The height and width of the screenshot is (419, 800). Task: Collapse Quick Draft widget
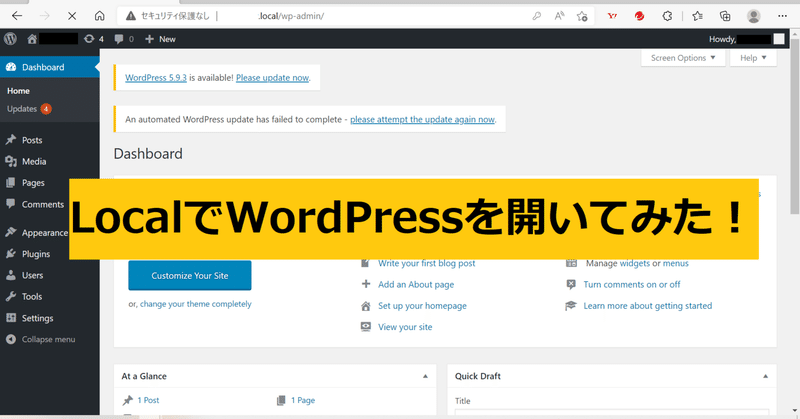pos(765,376)
